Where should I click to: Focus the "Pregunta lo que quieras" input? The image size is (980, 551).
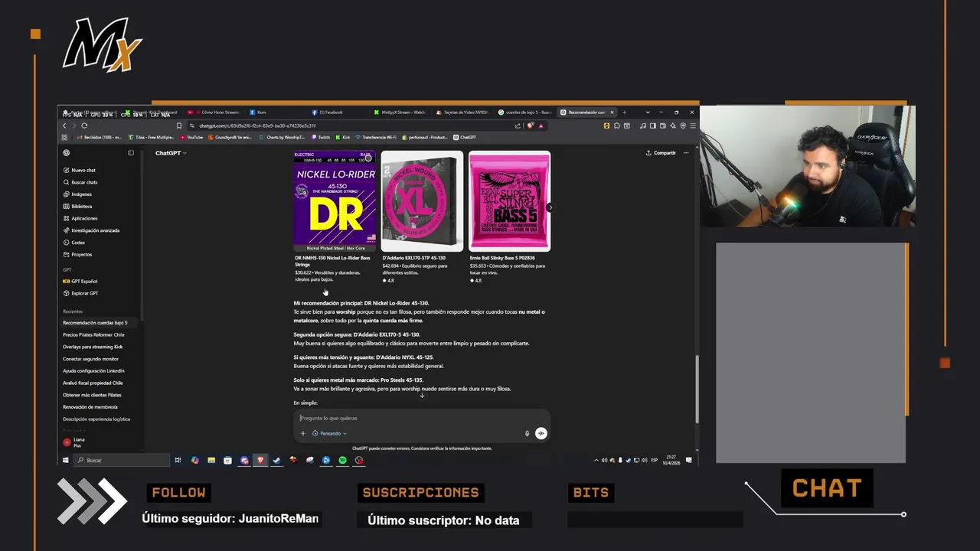pos(421,418)
